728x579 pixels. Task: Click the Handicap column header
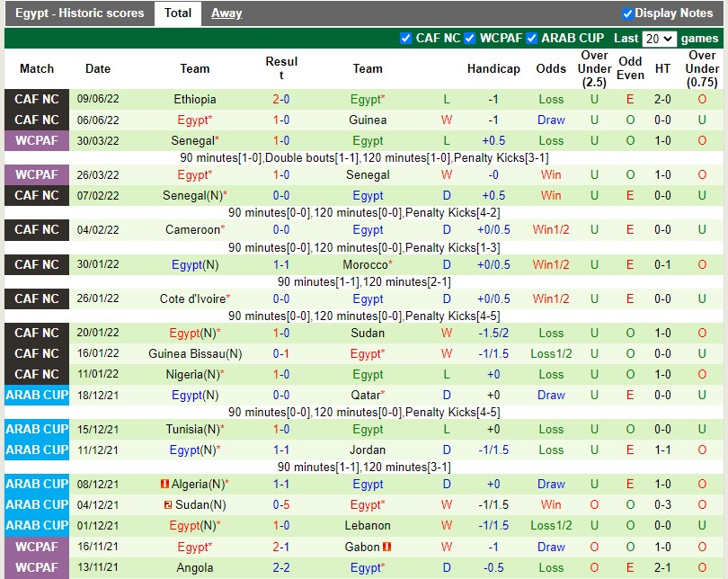point(493,68)
